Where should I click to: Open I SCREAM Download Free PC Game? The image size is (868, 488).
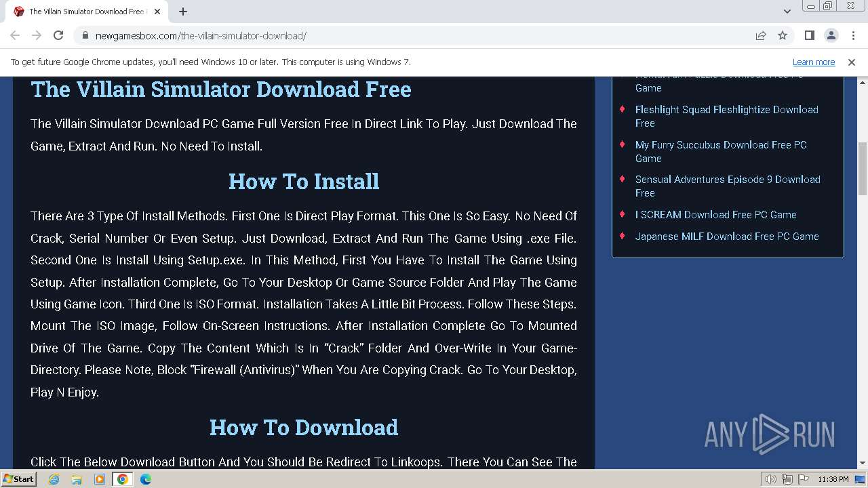tap(715, 214)
